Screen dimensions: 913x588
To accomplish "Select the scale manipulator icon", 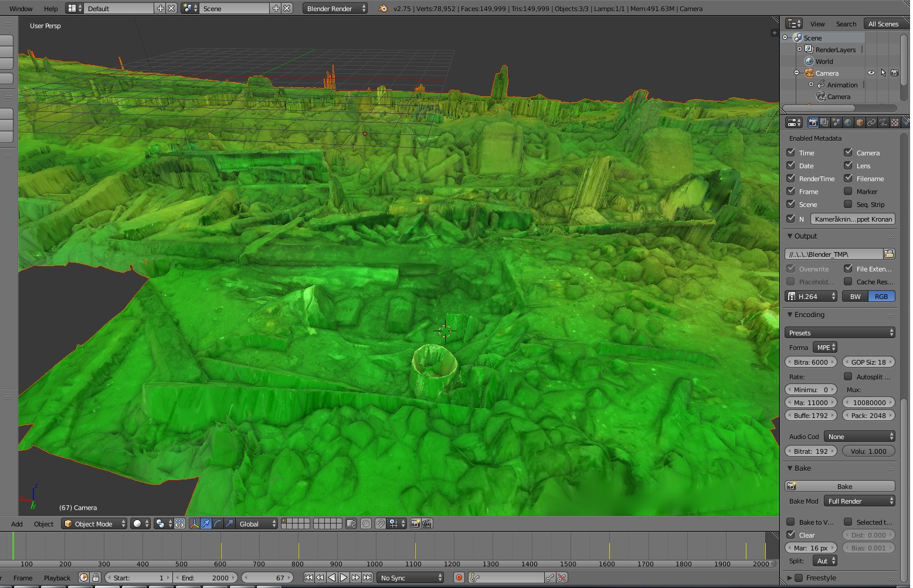I will pyautogui.click(x=229, y=524).
